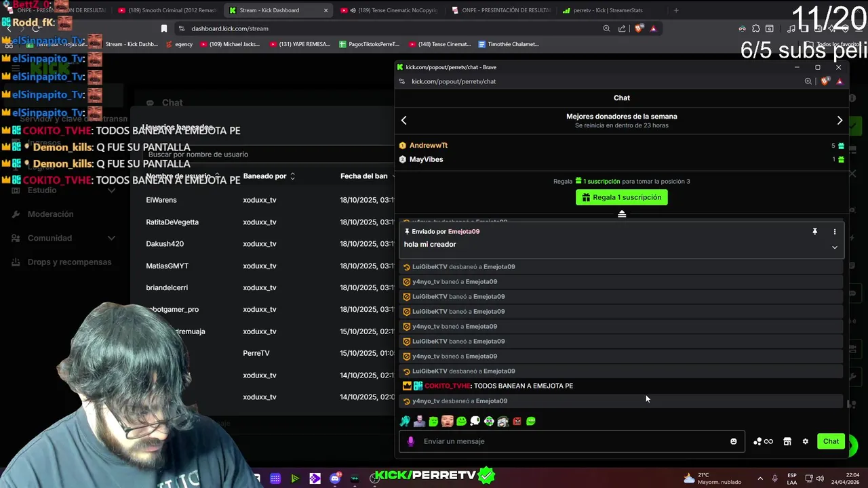Open the emoji picker in message box

[733, 441]
